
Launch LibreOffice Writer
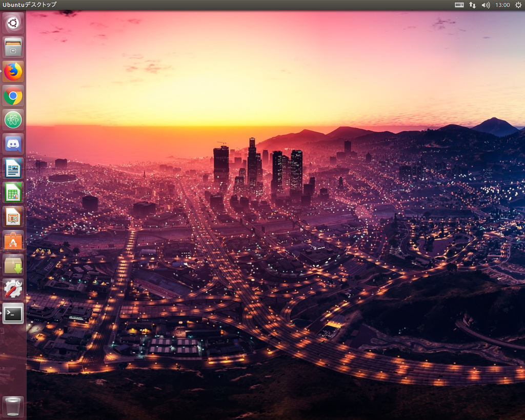click(x=13, y=169)
